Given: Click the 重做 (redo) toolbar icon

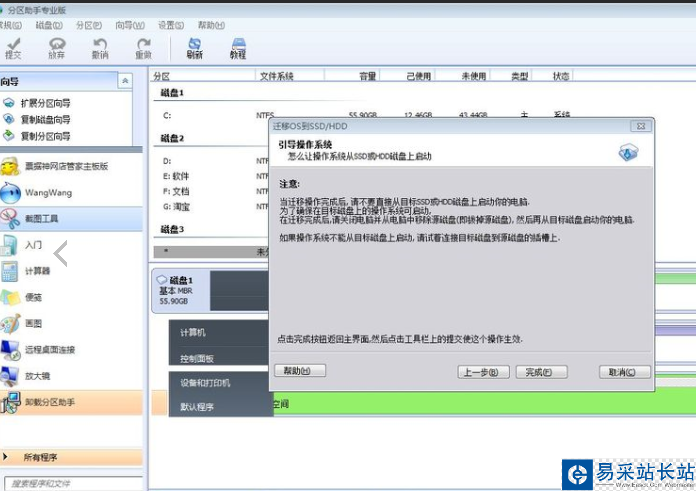Looking at the screenshot, I should (143, 48).
